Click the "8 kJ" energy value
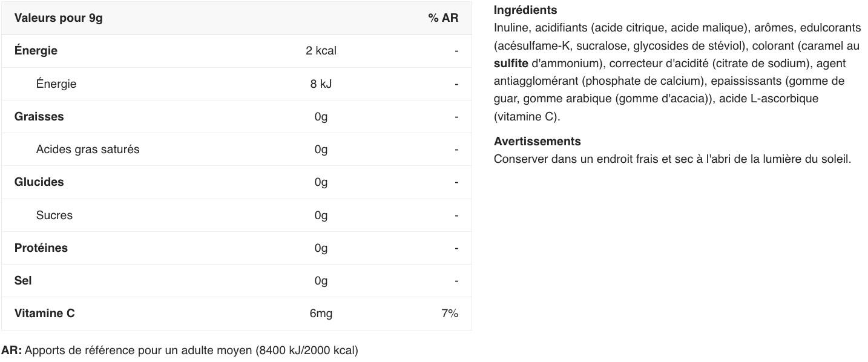Image resolution: width=868 pixels, height=362 pixels. 321,84
